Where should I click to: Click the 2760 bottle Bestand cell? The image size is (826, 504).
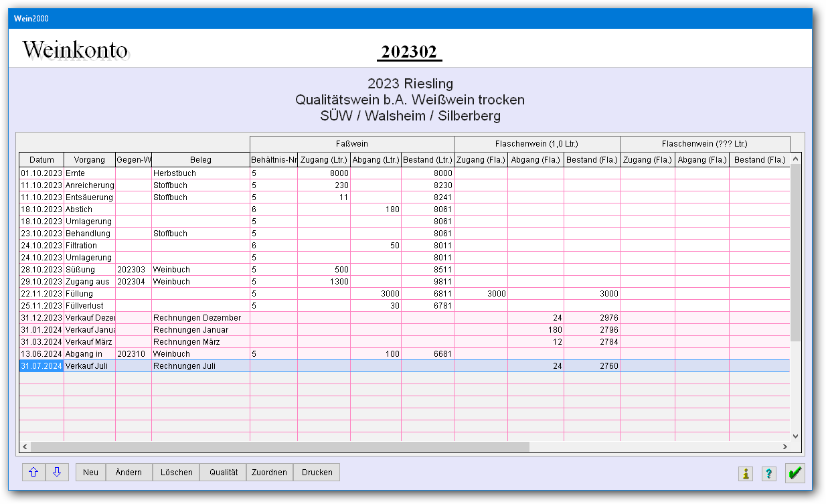pyautogui.click(x=592, y=366)
